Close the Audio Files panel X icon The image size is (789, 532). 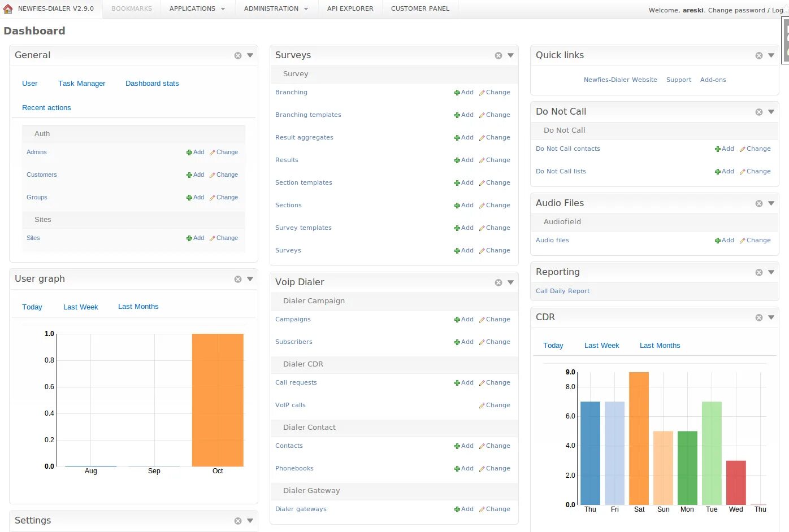click(x=759, y=203)
